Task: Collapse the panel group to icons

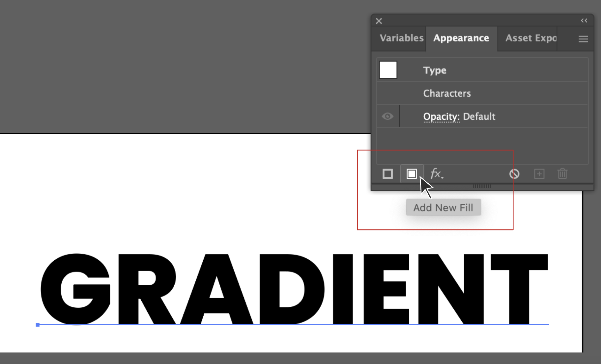Action: pyautogui.click(x=585, y=21)
